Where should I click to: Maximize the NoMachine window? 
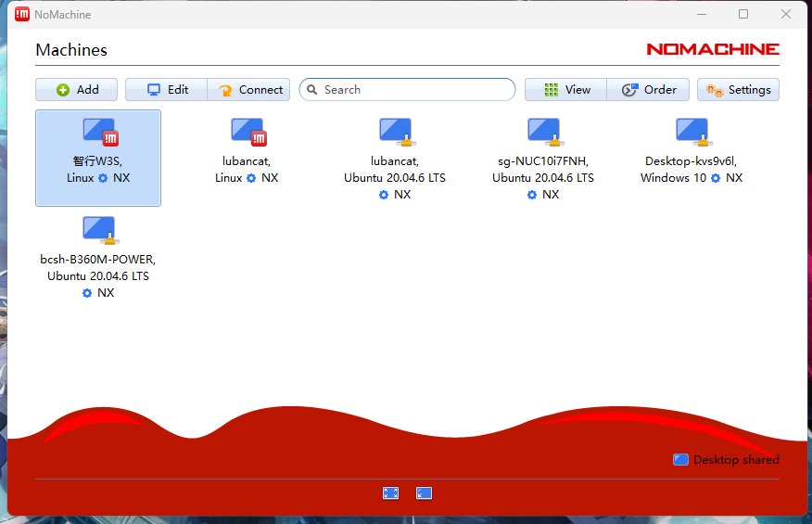click(743, 15)
